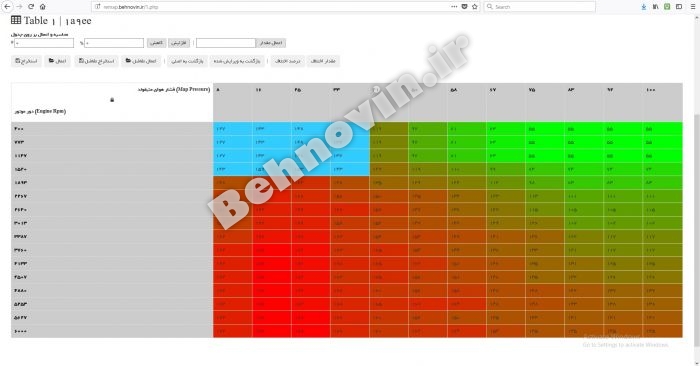Image resolution: width=700 pixels, height=366 pixels.
Task: Go back to the previous browser page
Action: 7,7
